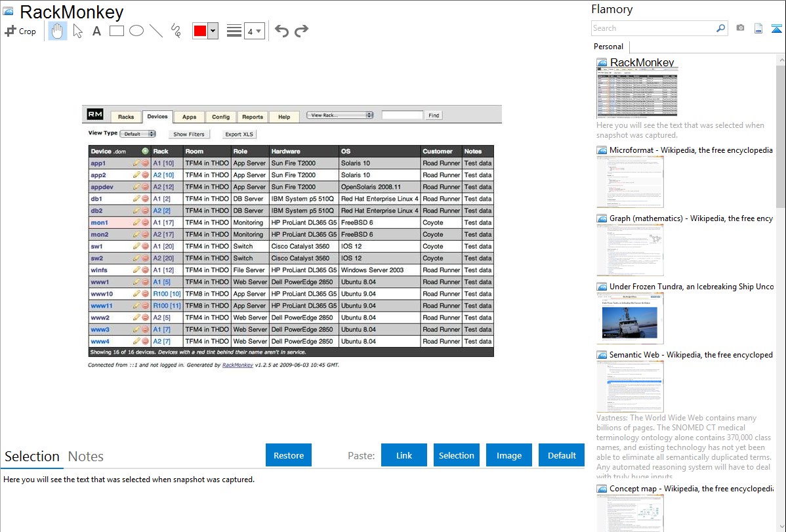Activate the hand pan tool

pyautogui.click(x=58, y=31)
